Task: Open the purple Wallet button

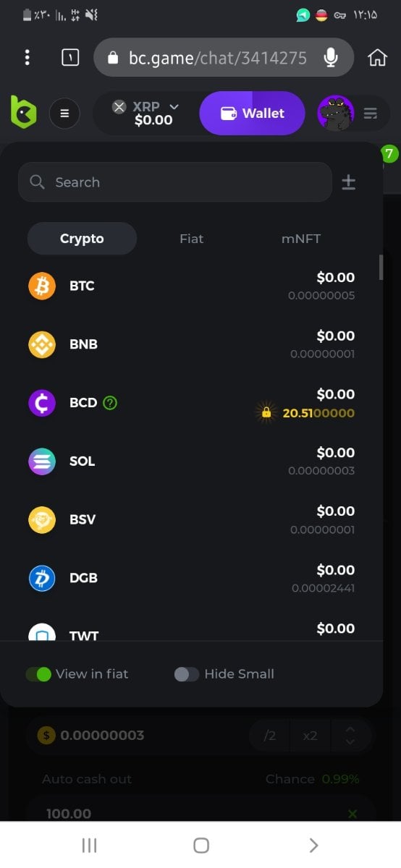Action: 252,114
